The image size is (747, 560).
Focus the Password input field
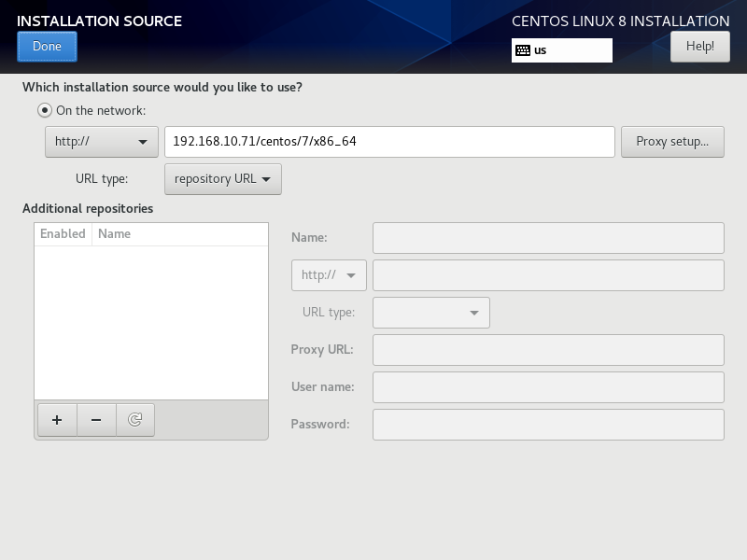[x=548, y=425]
